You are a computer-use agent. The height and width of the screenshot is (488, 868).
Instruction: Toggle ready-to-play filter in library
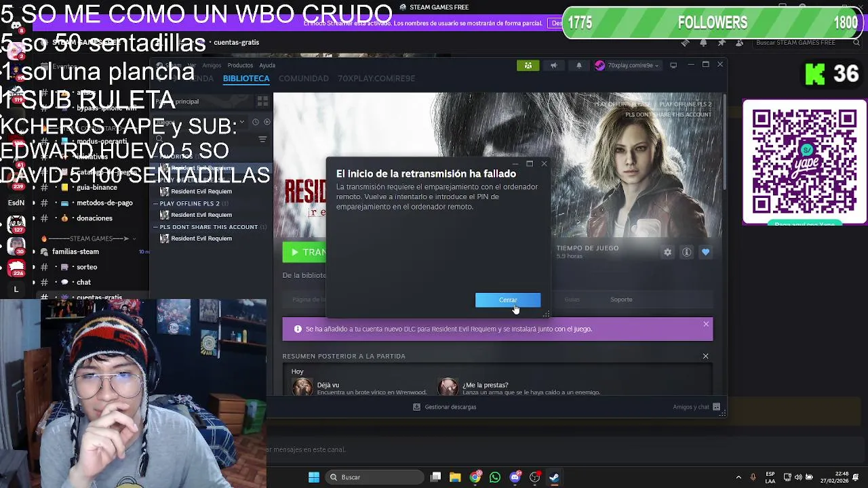(x=267, y=122)
